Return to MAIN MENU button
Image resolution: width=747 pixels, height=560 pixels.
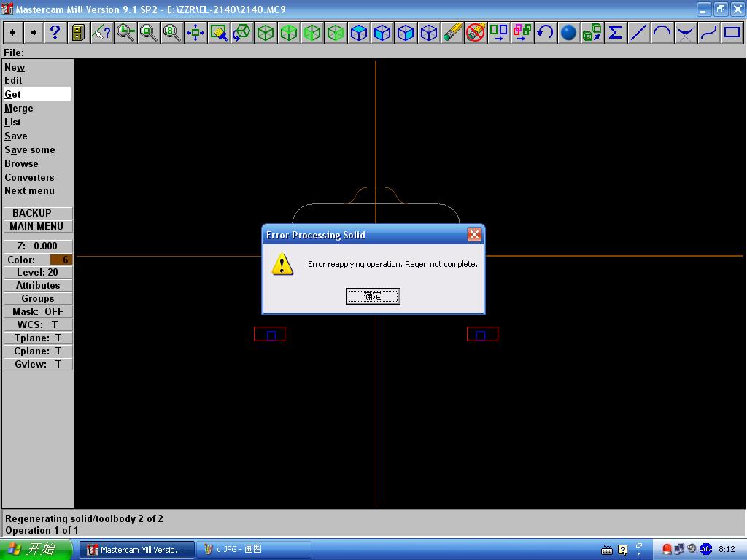[x=38, y=226]
